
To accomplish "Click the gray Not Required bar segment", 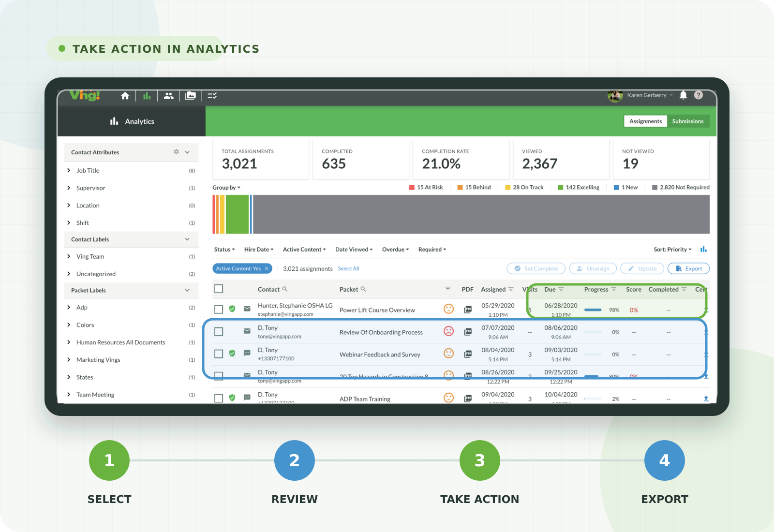I will tap(481, 214).
